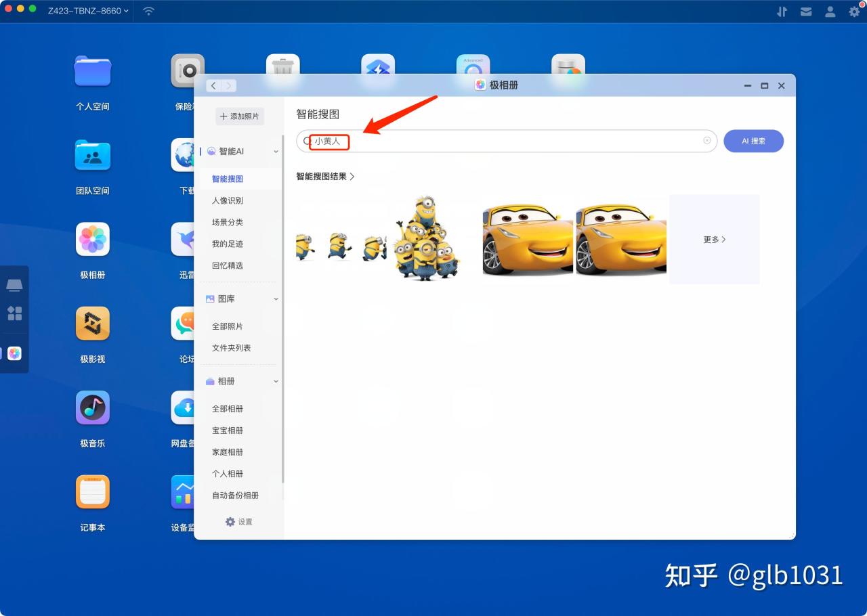The image size is (867, 616).
Task: Collapse the 智能AI section
Action: coord(275,151)
